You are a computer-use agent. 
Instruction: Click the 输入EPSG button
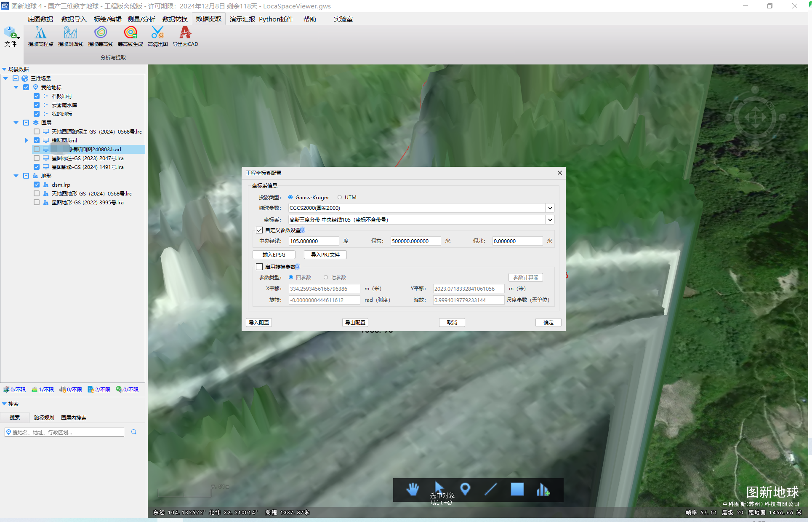point(274,254)
